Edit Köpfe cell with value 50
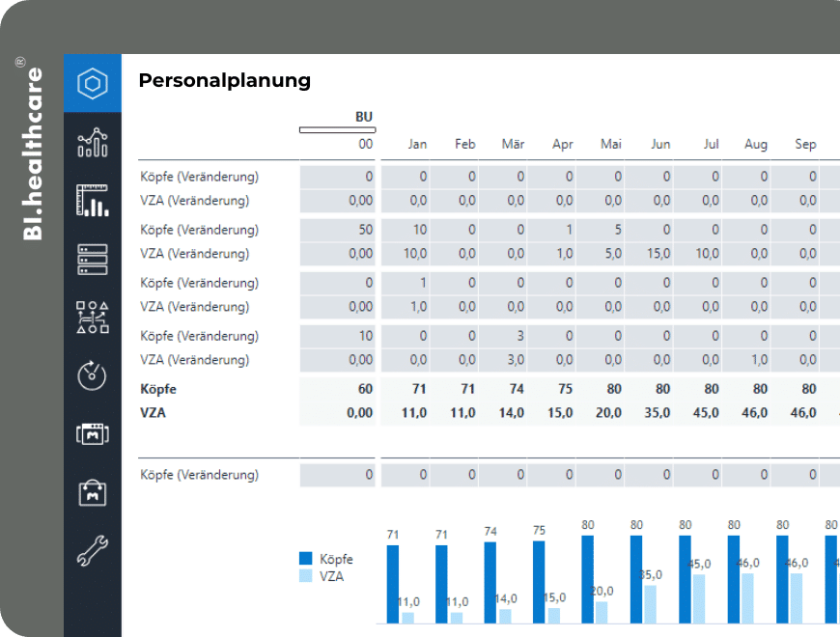The height and width of the screenshot is (637, 840). tap(338, 230)
